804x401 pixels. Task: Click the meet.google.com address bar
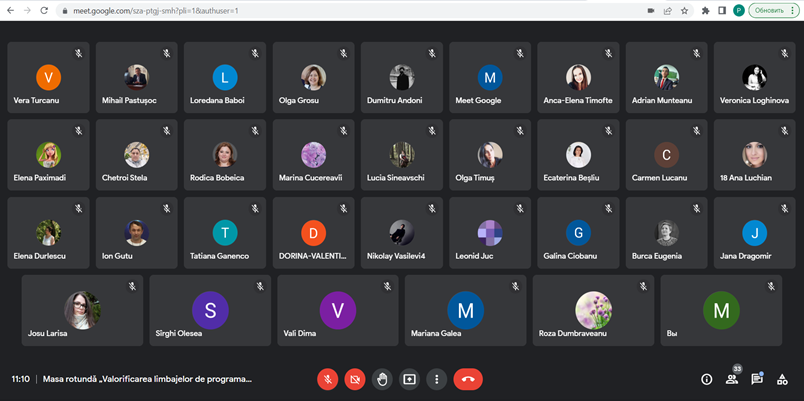tap(300, 10)
